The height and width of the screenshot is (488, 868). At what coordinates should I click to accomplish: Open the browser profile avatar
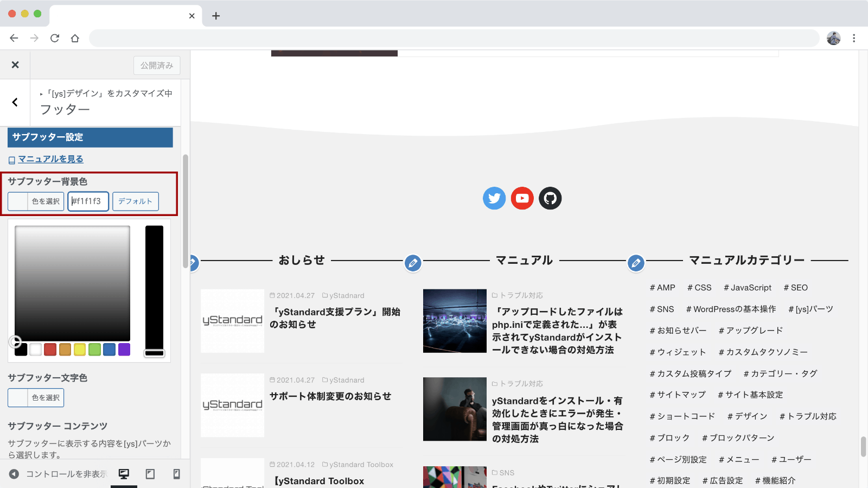pos(834,38)
